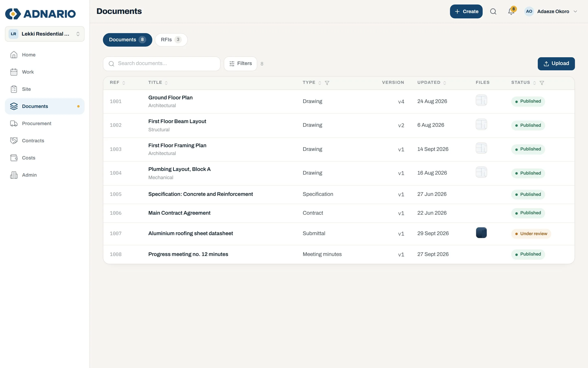Viewport: 588px width, 368px height.
Task: Sort by UPDATED column arrows
Action: point(445,83)
